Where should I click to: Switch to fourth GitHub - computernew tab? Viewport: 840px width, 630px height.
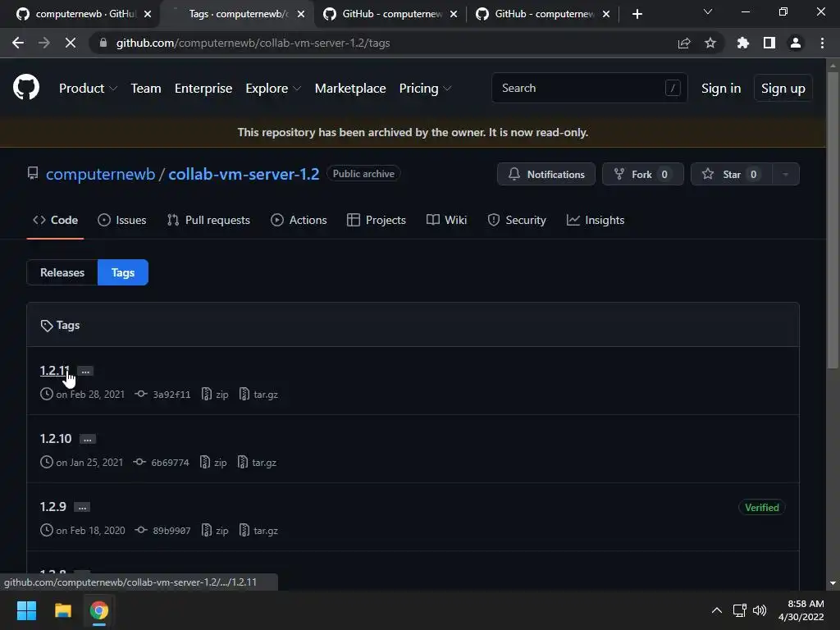(x=544, y=14)
